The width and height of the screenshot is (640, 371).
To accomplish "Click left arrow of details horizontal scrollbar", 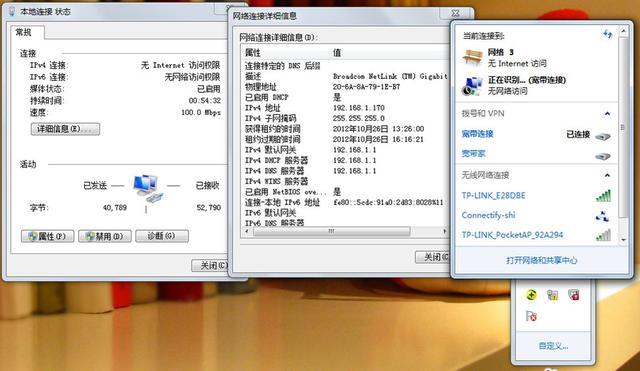I will pyautogui.click(x=246, y=231).
